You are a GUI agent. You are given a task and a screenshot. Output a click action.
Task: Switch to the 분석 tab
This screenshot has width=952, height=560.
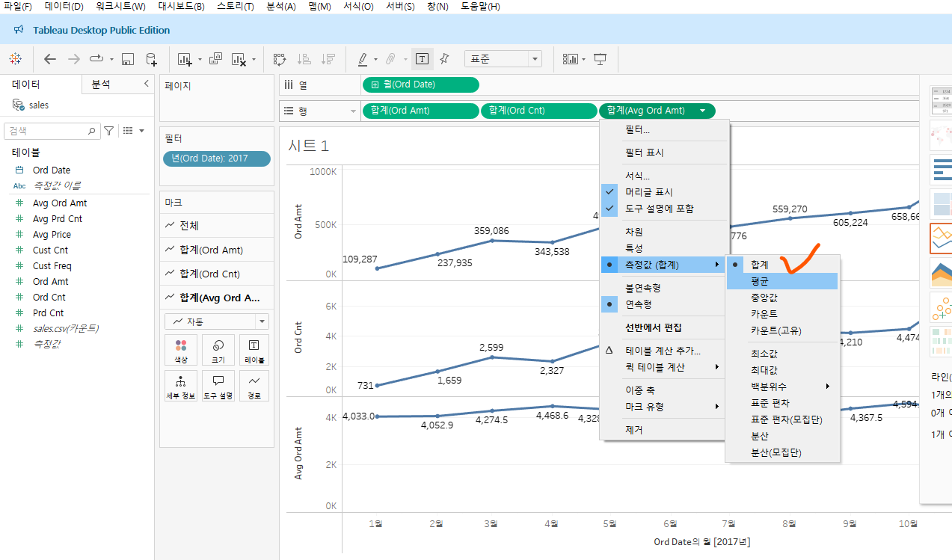tap(101, 84)
